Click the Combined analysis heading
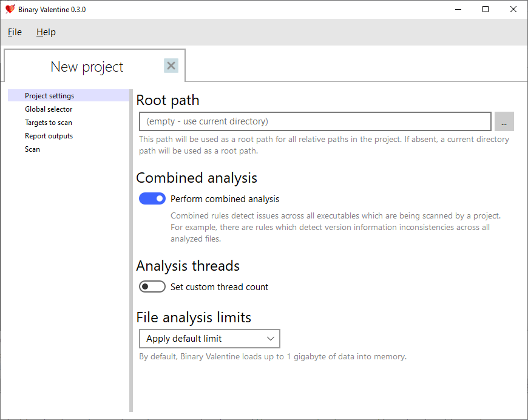This screenshot has width=528, height=420. 197,178
